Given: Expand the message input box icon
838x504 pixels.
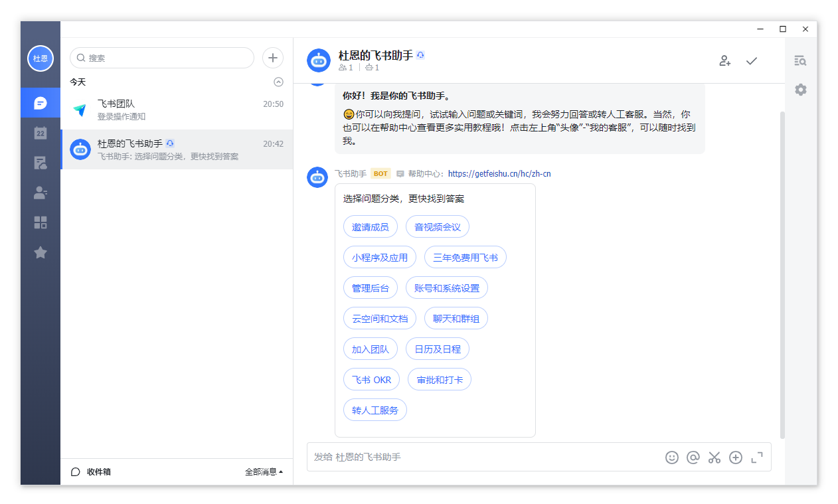Looking at the screenshot, I should 757,458.
